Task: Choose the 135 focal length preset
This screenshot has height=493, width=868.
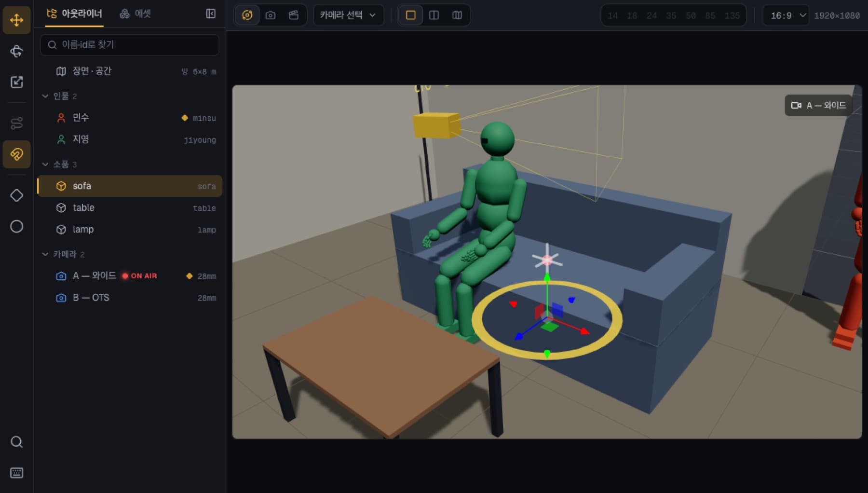Action: click(732, 16)
